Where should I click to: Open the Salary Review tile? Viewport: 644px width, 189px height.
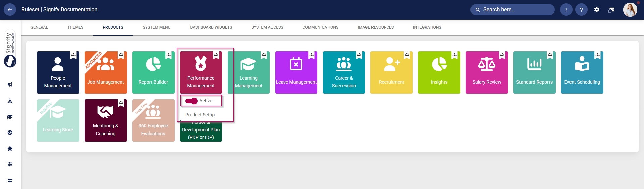(x=487, y=73)
